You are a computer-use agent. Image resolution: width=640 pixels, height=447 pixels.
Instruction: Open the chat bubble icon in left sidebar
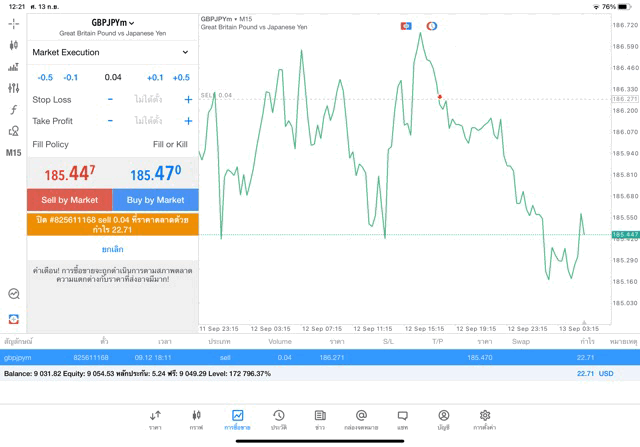pyautogui.click(x=13, y=294)
